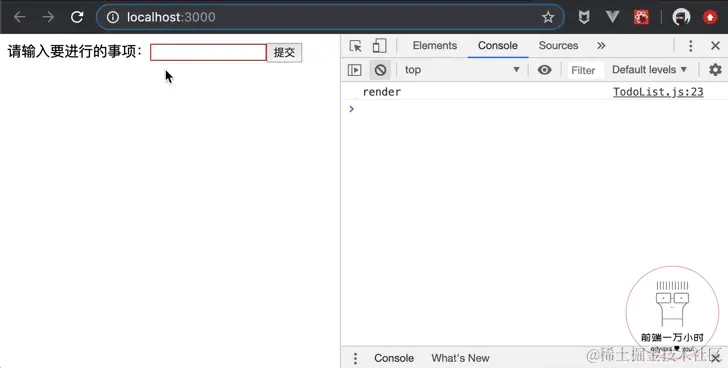Activate the inspect element picker
This screenshot has width=728, height=368.
click(356, 46)
